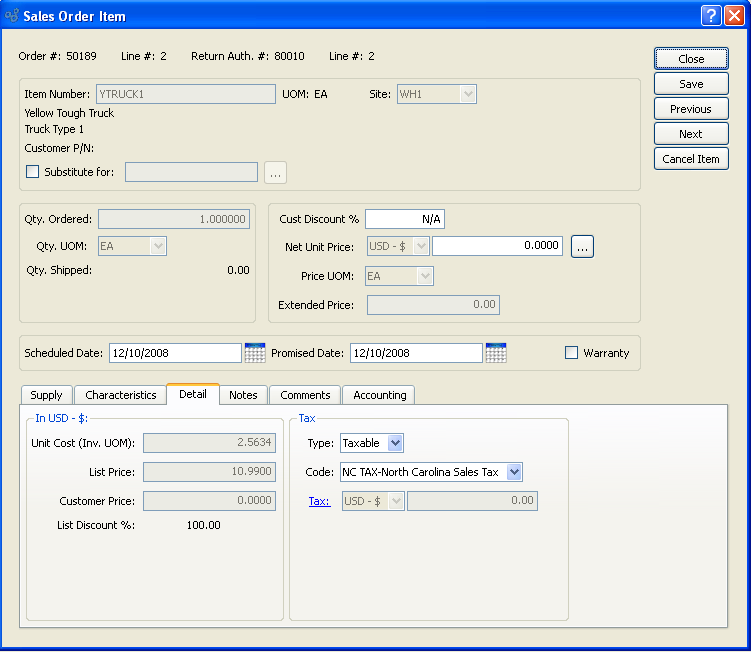This screenshot has height=652, width=751.
Task: Click the Cust Discount % field
Action: pyautogui.click(x=405, y=219)
